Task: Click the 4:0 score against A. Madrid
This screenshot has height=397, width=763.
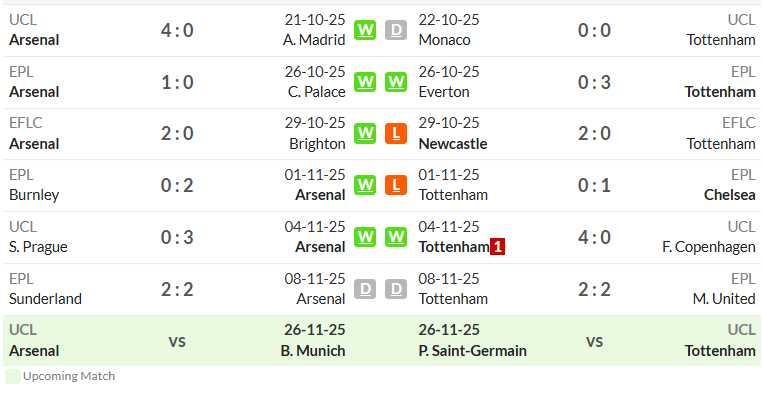Action: 177,31
